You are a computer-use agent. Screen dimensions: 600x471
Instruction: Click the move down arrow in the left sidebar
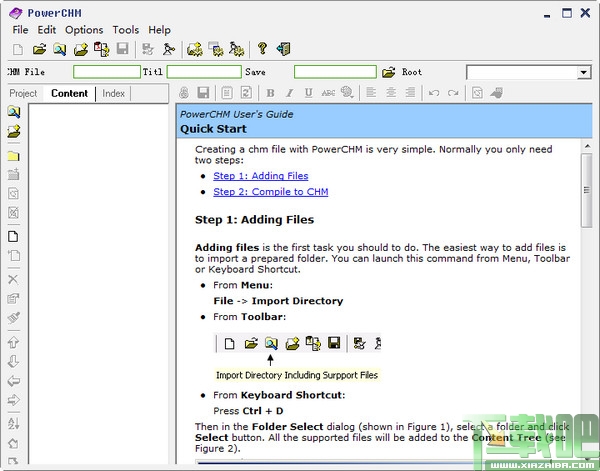point(13,361)
